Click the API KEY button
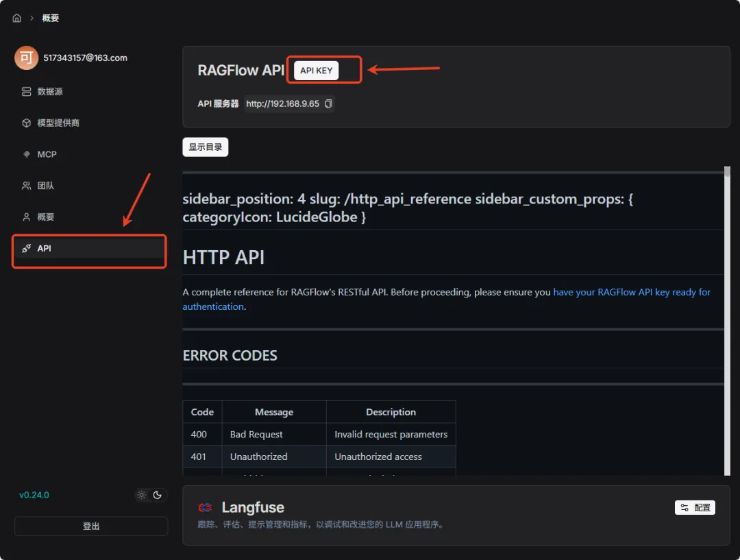Screen dimensions: 740x560 click(x=316, y=71)
